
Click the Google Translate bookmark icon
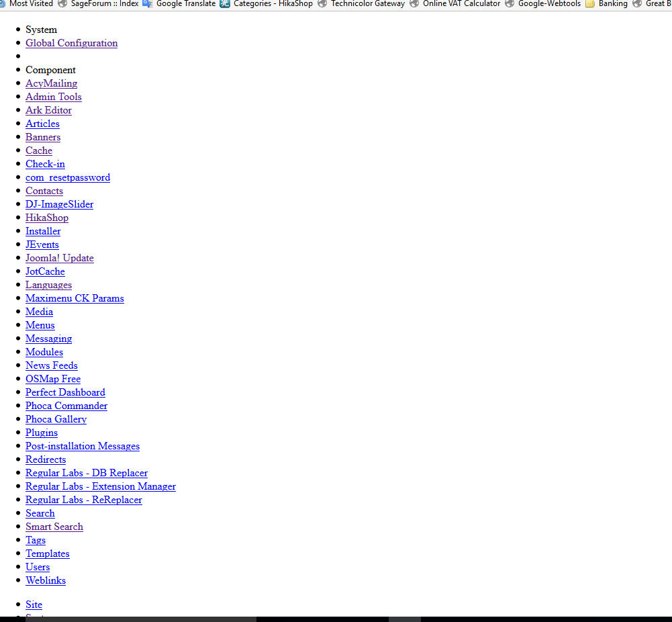(148, 3)
